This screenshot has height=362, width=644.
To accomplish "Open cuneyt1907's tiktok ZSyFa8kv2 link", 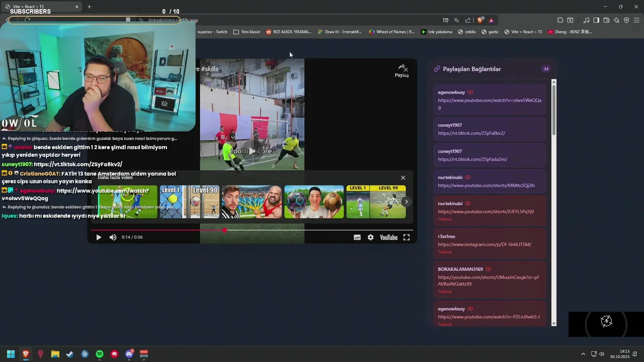I will [x=471, y=133].
